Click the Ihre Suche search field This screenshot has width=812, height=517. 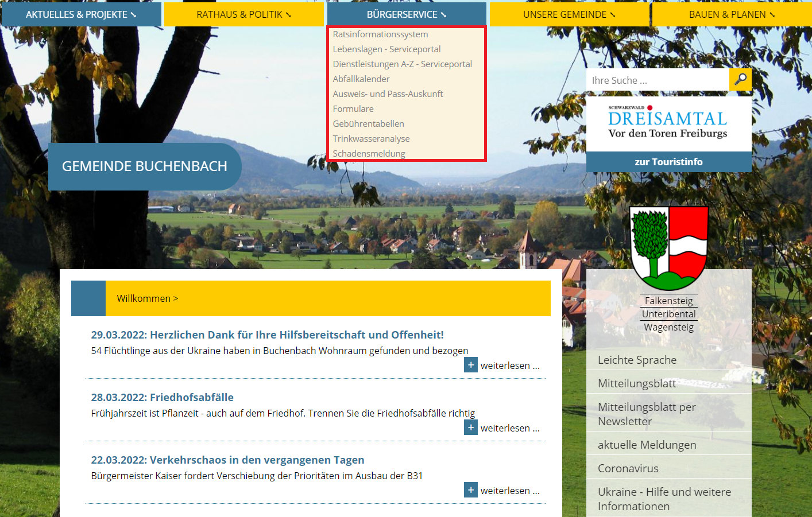click(x=657, y=80)
